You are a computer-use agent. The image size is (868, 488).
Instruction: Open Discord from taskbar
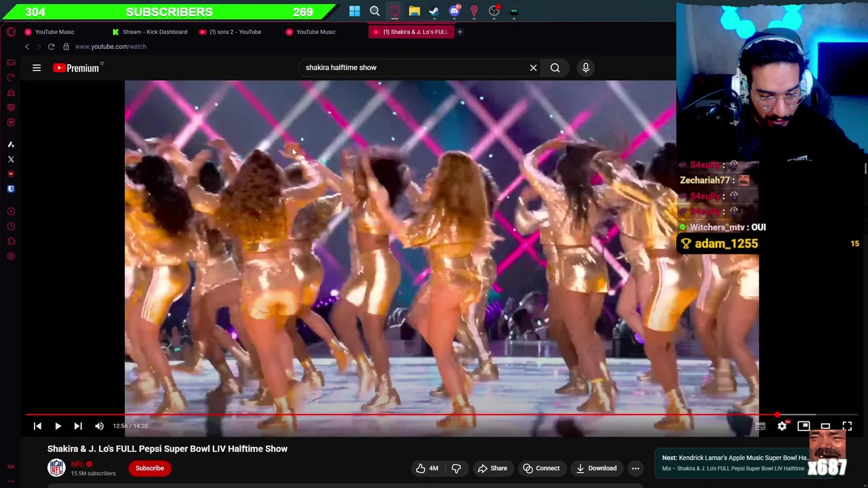pos(454,11)
